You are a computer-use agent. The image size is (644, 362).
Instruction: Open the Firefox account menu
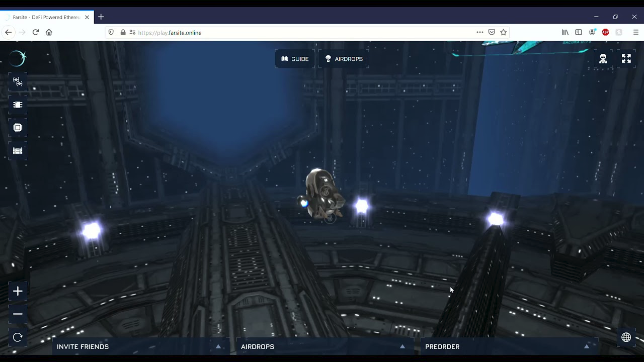coord(592,32)
